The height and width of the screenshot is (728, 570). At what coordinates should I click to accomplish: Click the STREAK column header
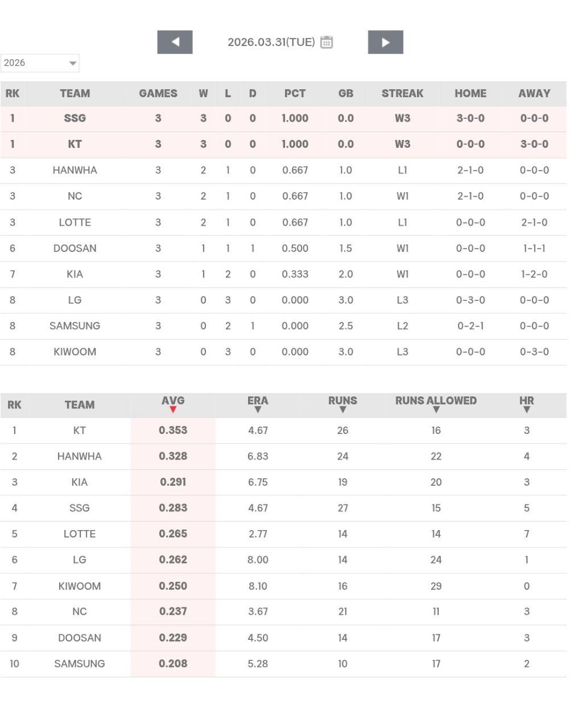point(402,93)
